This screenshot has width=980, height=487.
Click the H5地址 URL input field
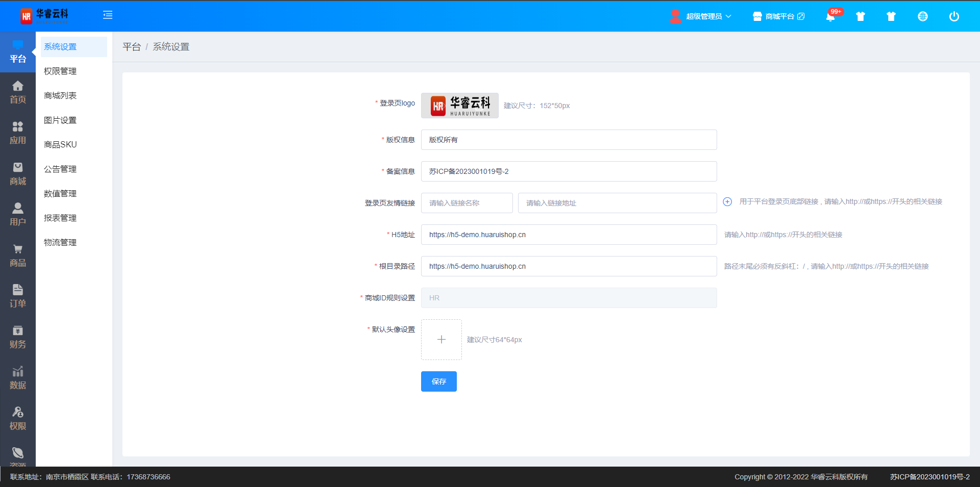(x=569, y=235)
